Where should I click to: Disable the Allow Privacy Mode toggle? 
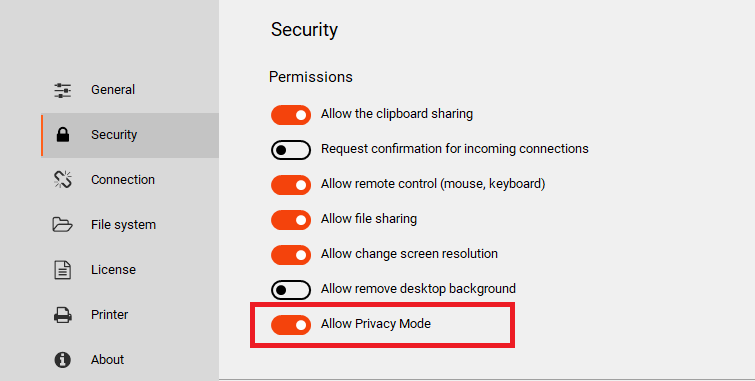point(291,325)
